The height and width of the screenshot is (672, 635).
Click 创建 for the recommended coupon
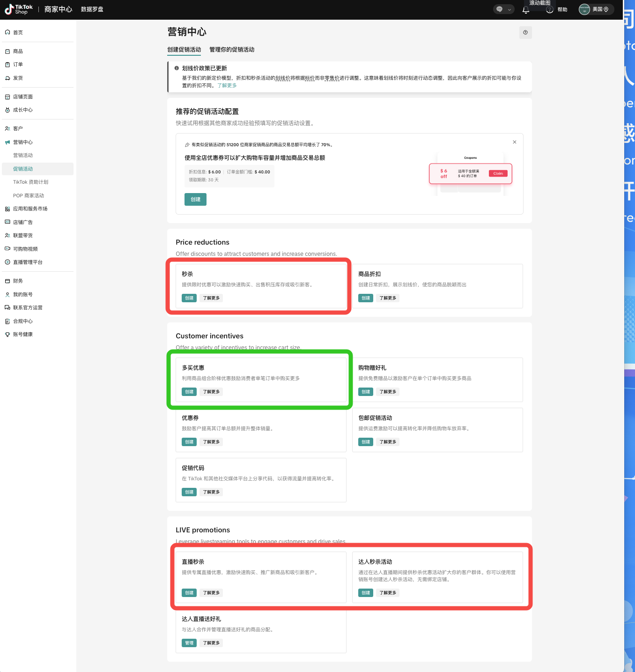point(195,200)
